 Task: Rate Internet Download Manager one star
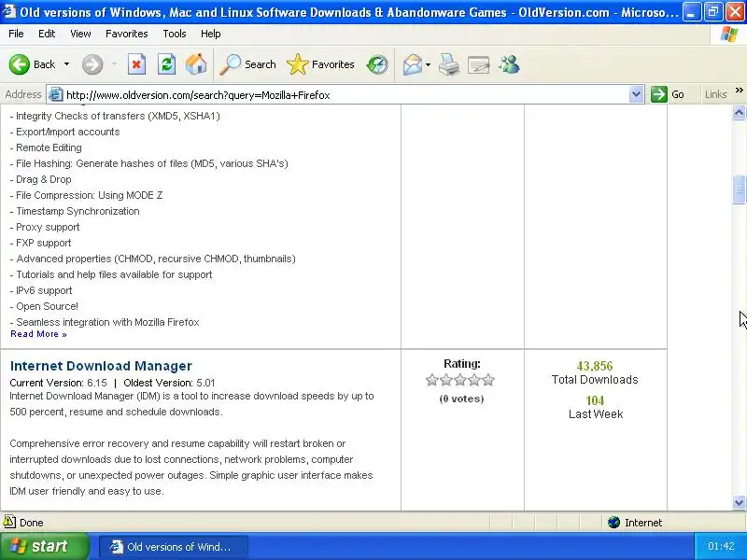pos(432,380)
